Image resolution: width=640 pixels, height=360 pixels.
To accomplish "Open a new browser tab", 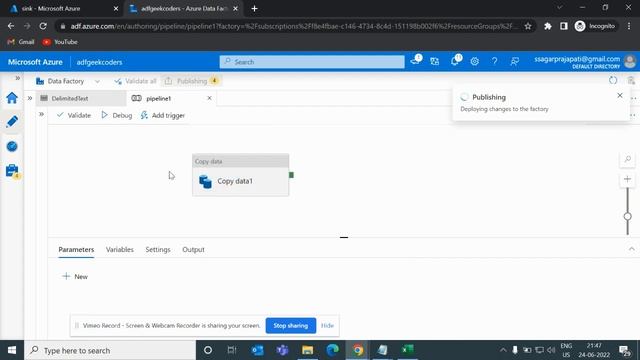I will [254, 9].
